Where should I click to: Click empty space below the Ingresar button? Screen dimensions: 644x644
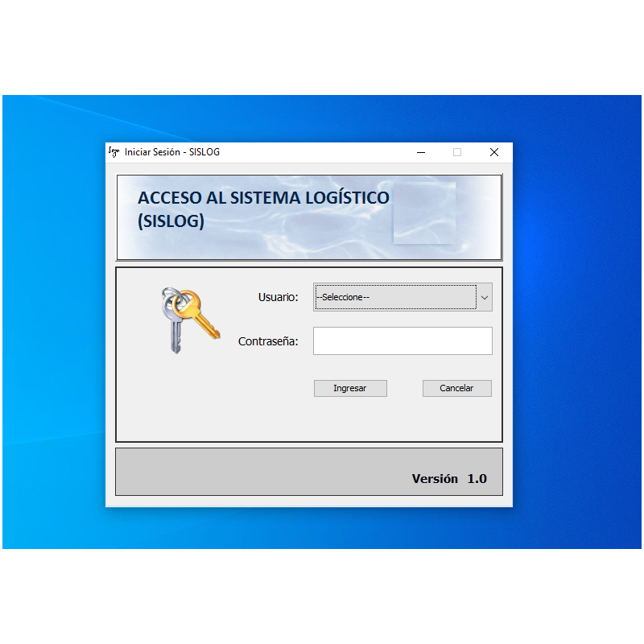[x=350, y=420]
